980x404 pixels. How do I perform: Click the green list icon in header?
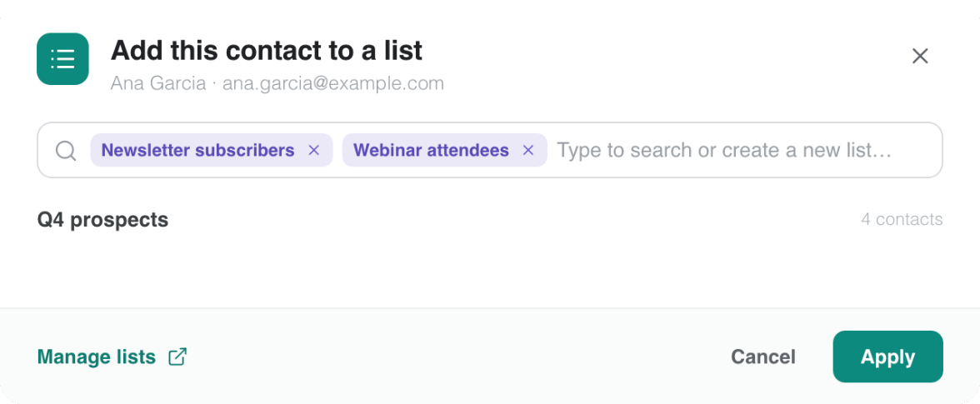coord(62,58)
